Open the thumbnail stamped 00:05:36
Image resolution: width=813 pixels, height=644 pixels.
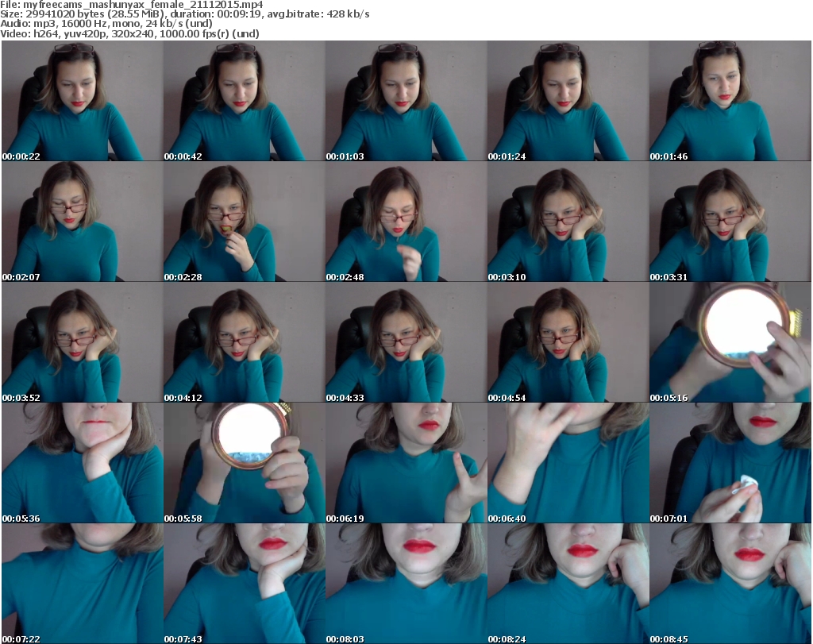tap(82, 463)
